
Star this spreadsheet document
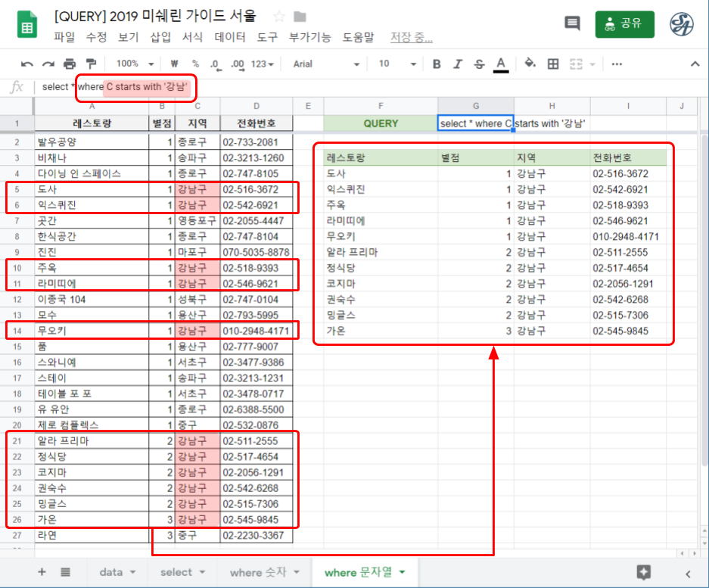pos(279,17)
